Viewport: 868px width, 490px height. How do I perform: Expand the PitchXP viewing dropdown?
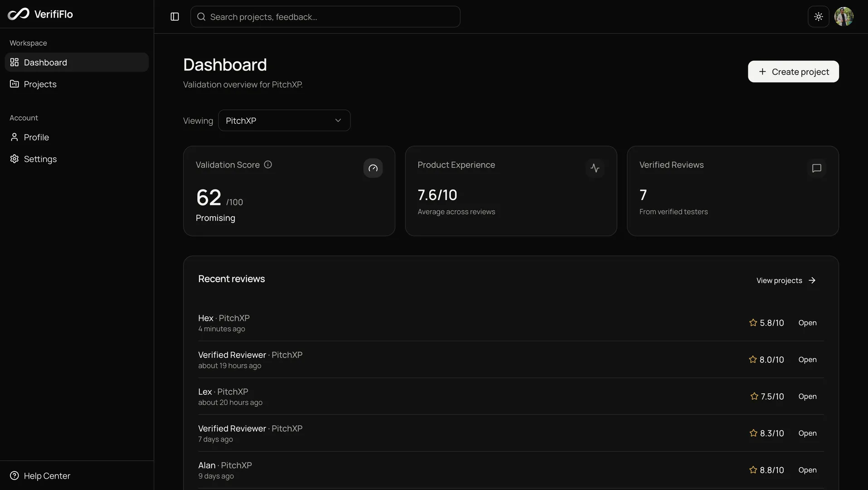[284, 121]
